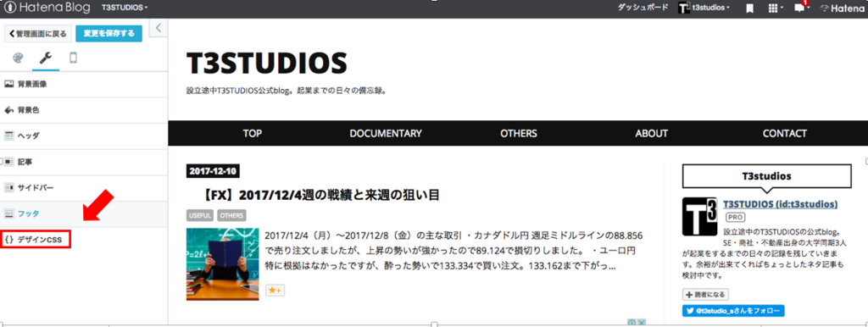Open TOP in navigation bar
This screenshot has width=868, height=327.
pos(253,133)
